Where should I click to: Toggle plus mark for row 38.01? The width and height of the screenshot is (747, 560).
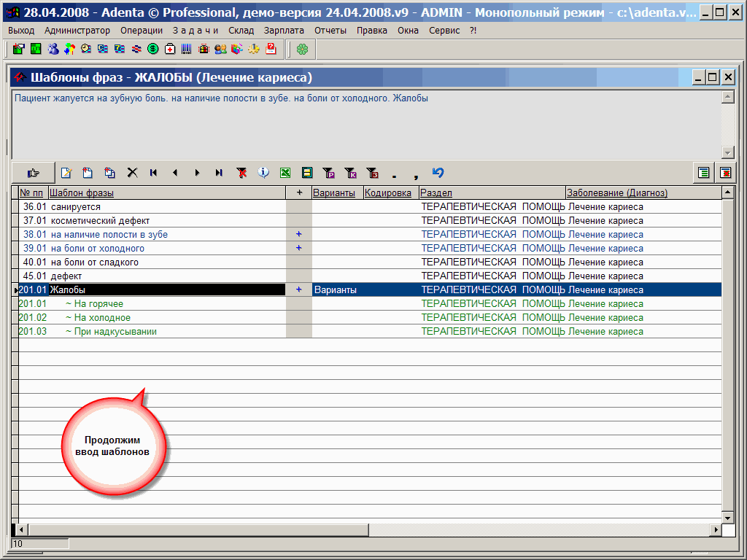pos(298,234)
